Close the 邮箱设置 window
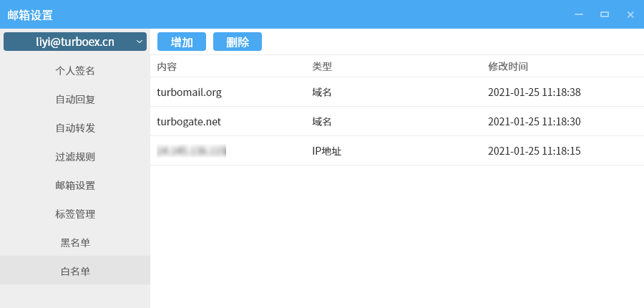644x308 pixels. (630, 14)
